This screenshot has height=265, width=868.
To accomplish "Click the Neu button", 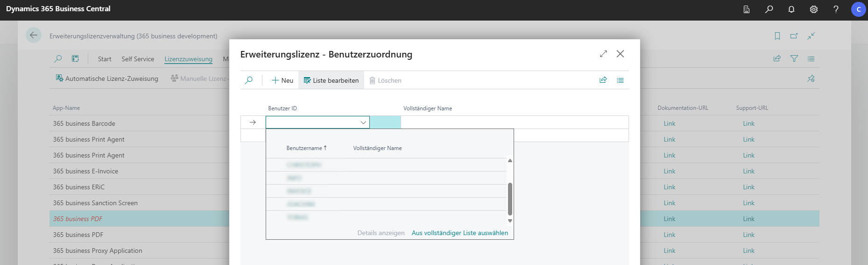I will coord(282,80).
